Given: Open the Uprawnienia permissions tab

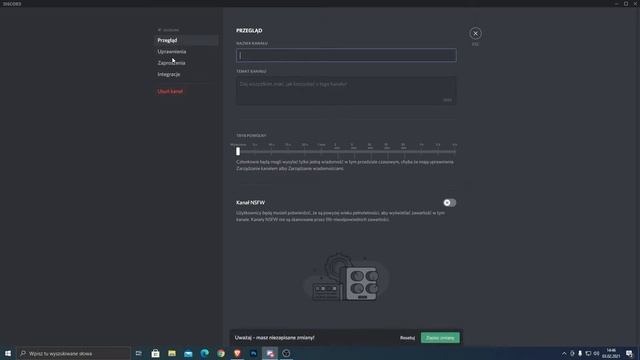Looking at the screenshot, I should tap(172, 52).
